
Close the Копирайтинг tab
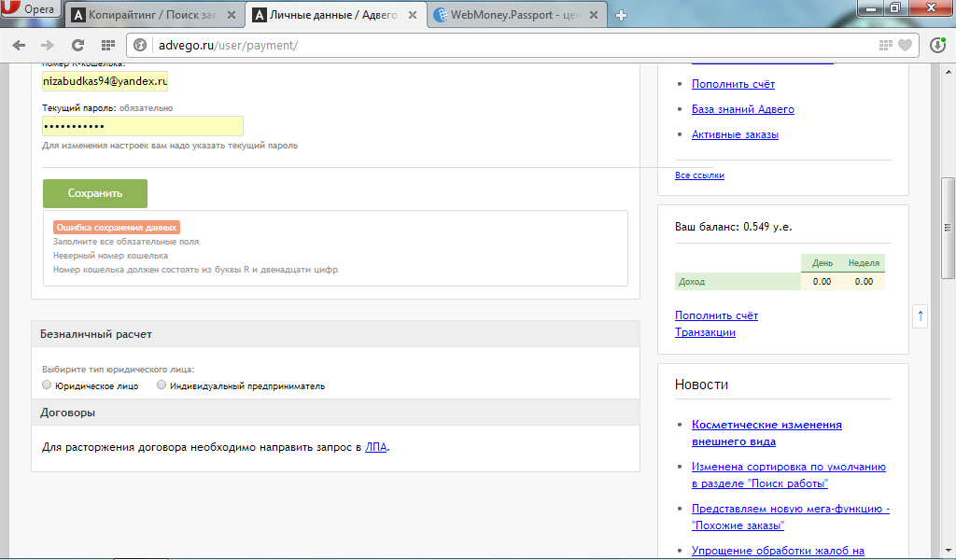coord(232,15)
